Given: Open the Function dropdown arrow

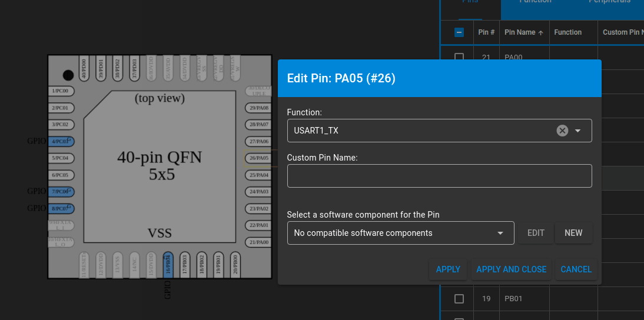Looking at the screenshot, I should [x=578, y=131].
